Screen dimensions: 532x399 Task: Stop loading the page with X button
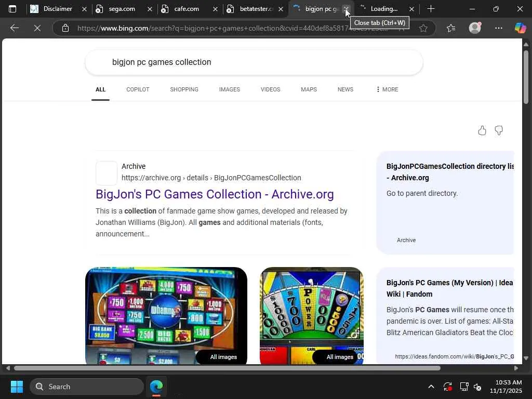click(x=37, y=28)
